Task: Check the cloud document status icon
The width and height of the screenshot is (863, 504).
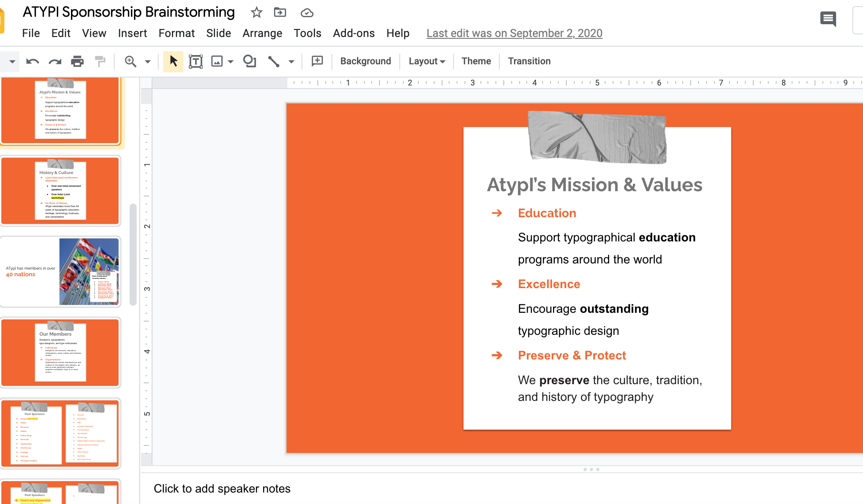Action: [307, 13]
